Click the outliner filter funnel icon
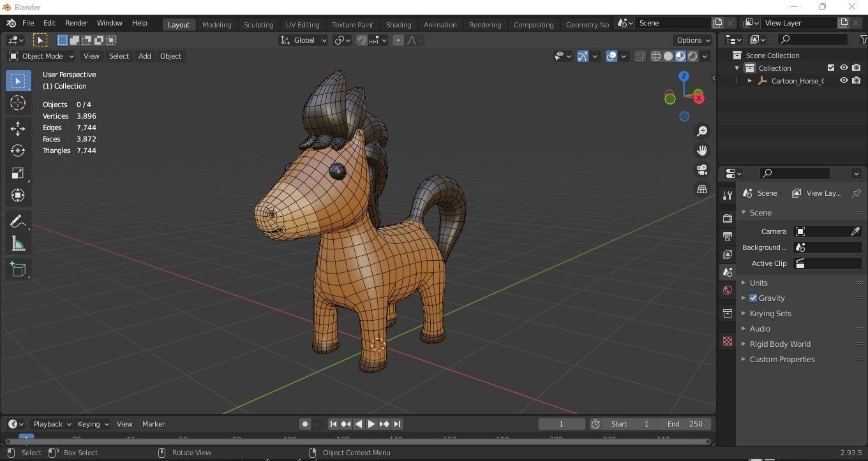The width and height of the screenshot is (868, 461). [x=864, y=40]
